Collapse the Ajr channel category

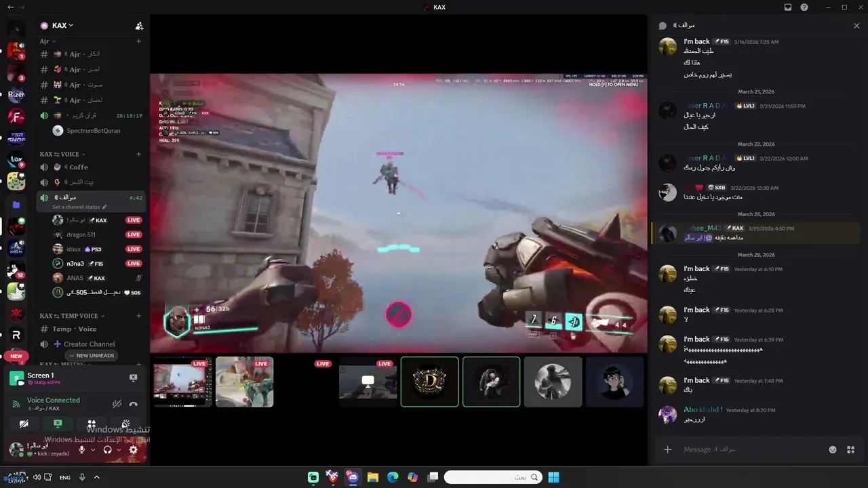(47, 41)
